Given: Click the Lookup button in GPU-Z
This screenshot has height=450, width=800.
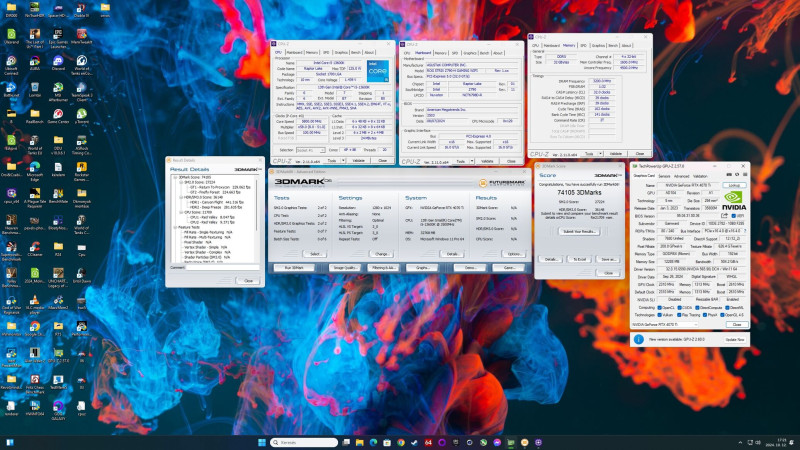Looking at the screenshot, I should click(x=734, y=185).
